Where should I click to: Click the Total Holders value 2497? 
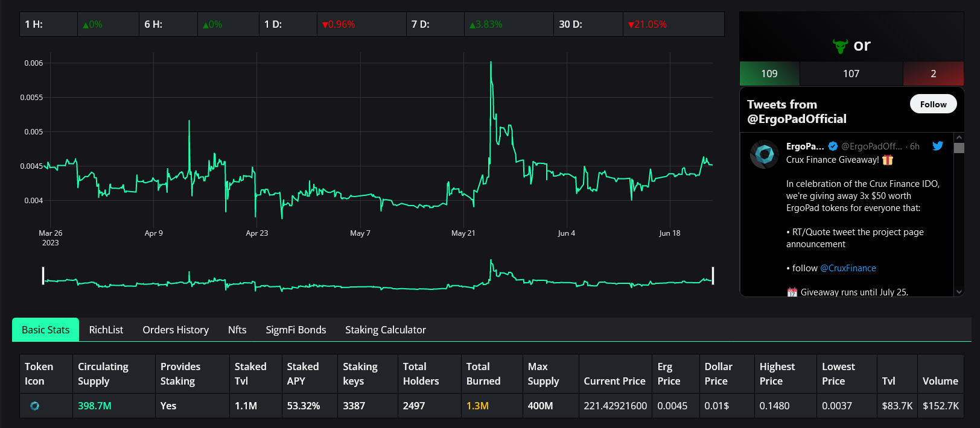pos(414,406)
